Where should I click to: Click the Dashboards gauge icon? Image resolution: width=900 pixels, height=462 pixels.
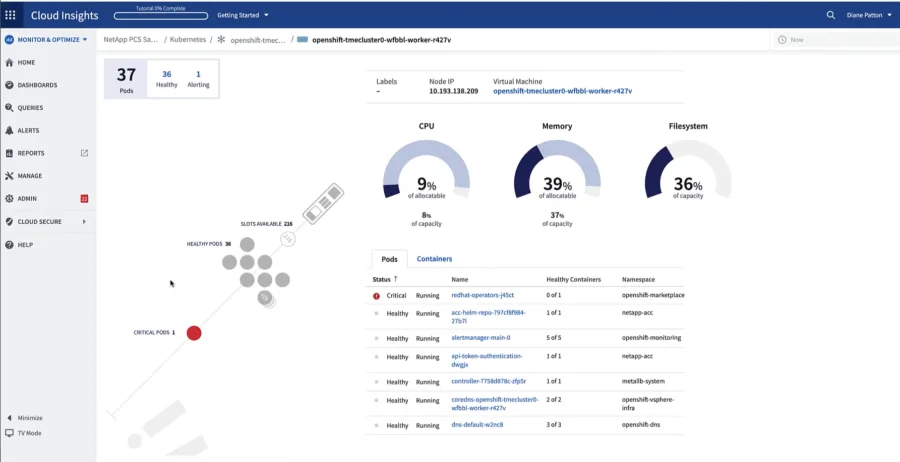(9, 85)
